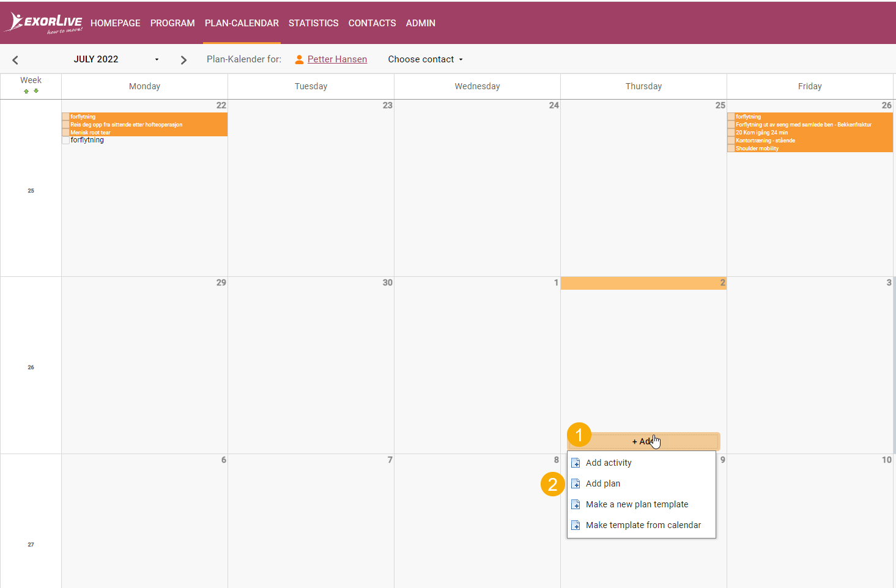Click the Forflytning ut av seng med samlede ben entry
Image resolution: width=896 pixels, height=588 pixels.
point(810,125)
